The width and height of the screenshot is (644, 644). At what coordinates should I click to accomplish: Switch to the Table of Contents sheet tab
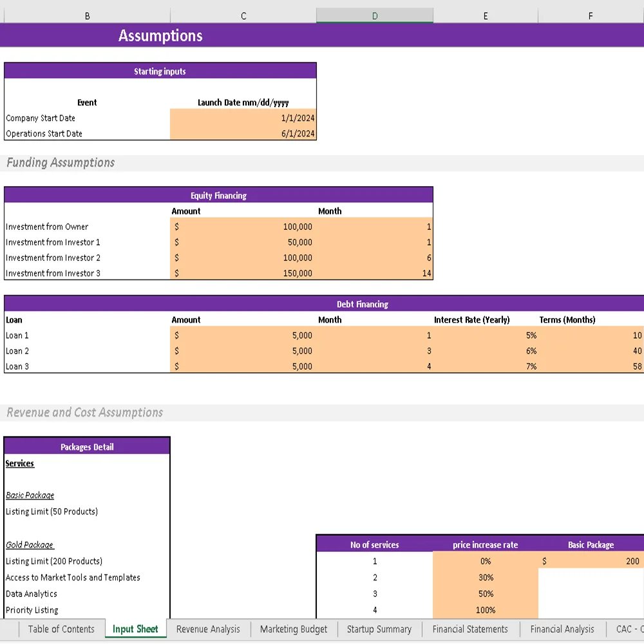coord(61,629)
